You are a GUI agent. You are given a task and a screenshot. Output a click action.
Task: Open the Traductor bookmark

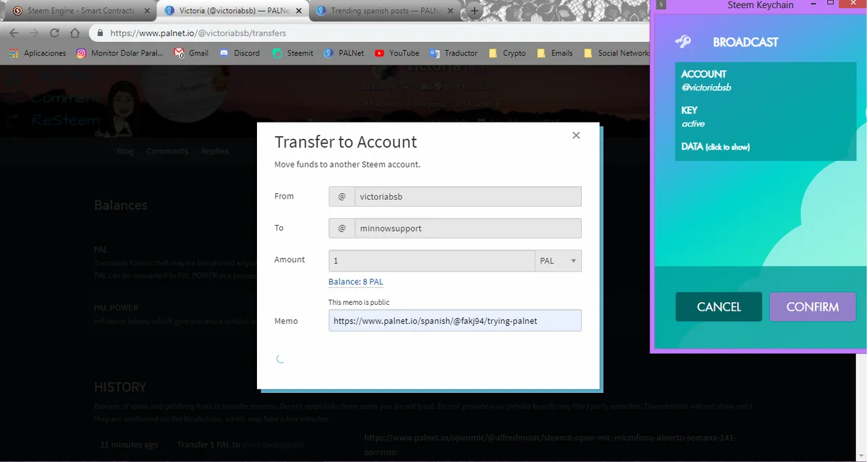454,53
